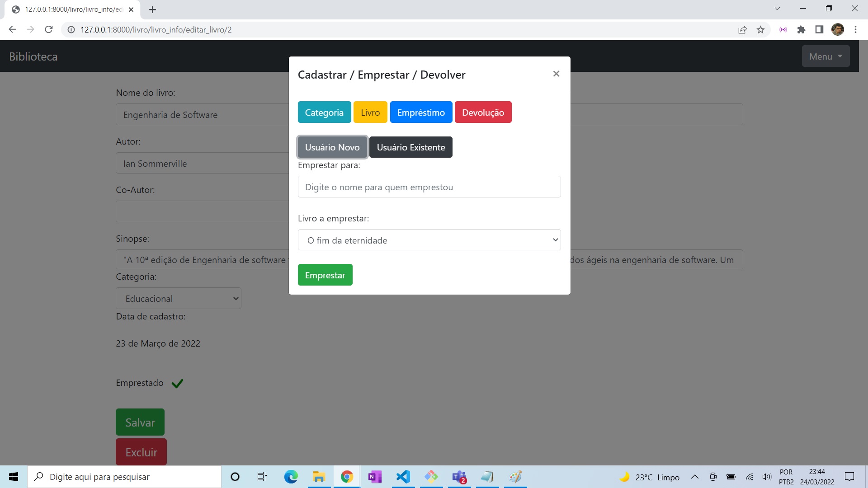Bookmark page with star icon
Screen dimensions: 868x488
pos(760,30)
